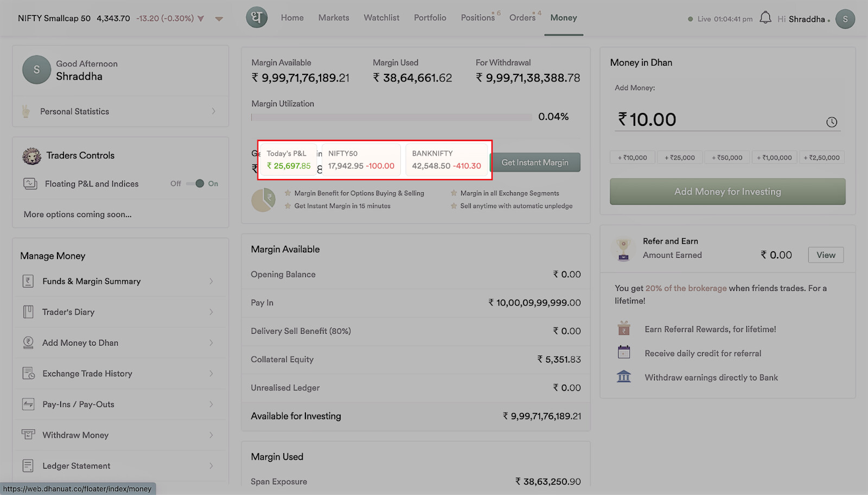This screenshot has height=495, width=868.
Task: Click the Span Exposure row
Action: click(x=416, y=481)
